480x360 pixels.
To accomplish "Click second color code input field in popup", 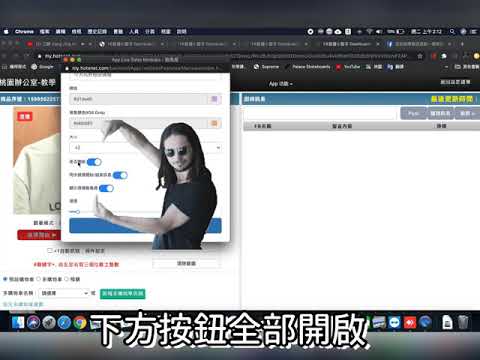I will 138,124.
